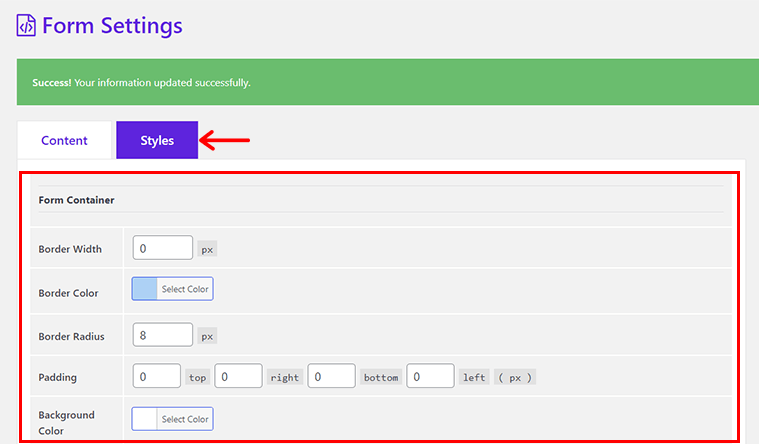The height and width of the screenshot is (444, 759).
Task: Click the Border Width input field
Action: (163, 248)
